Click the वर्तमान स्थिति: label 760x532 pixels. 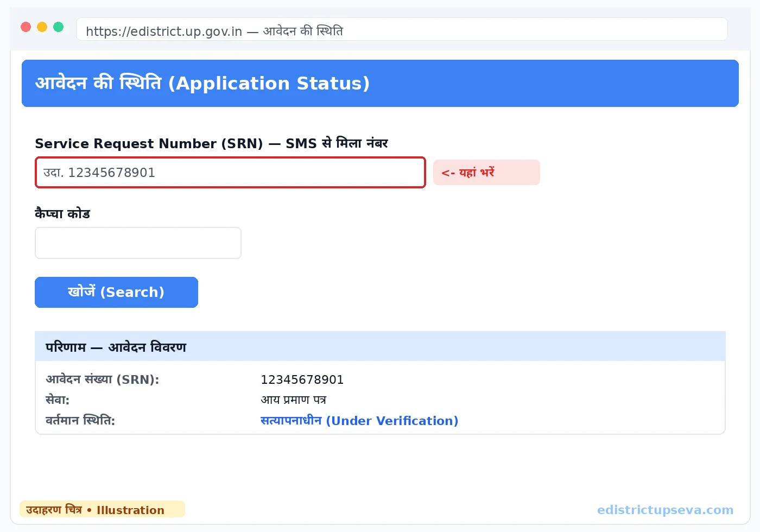click(x=80, y=421)
